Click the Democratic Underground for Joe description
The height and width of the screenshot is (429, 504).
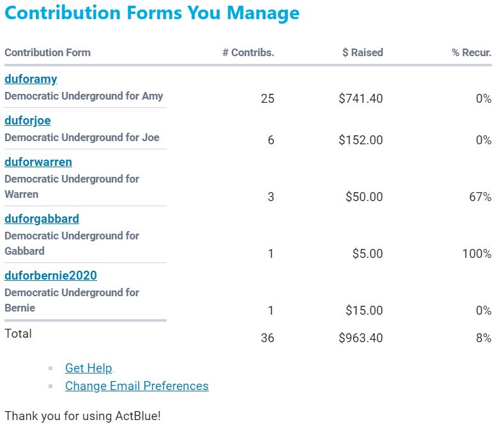(82, 138)
